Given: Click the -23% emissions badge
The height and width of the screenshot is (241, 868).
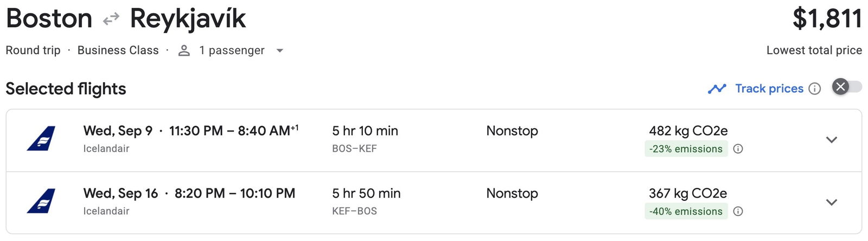Looking at the screenshot, I should 686,149.
